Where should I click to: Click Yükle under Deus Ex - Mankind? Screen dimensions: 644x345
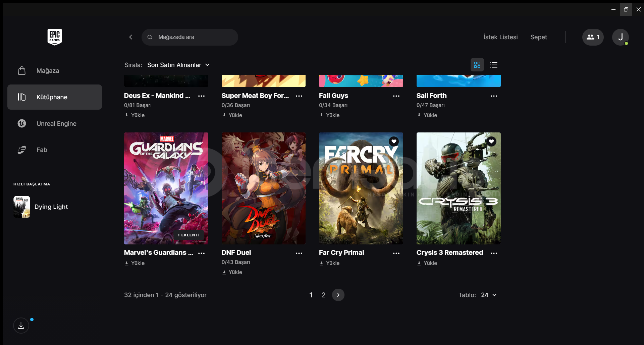pyautogui.click(x=135, y=115)
